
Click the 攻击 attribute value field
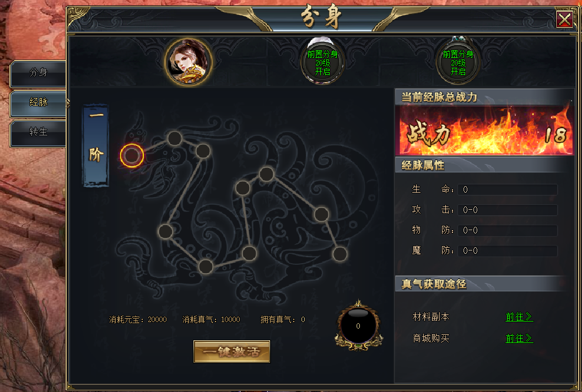click(508, 210)
